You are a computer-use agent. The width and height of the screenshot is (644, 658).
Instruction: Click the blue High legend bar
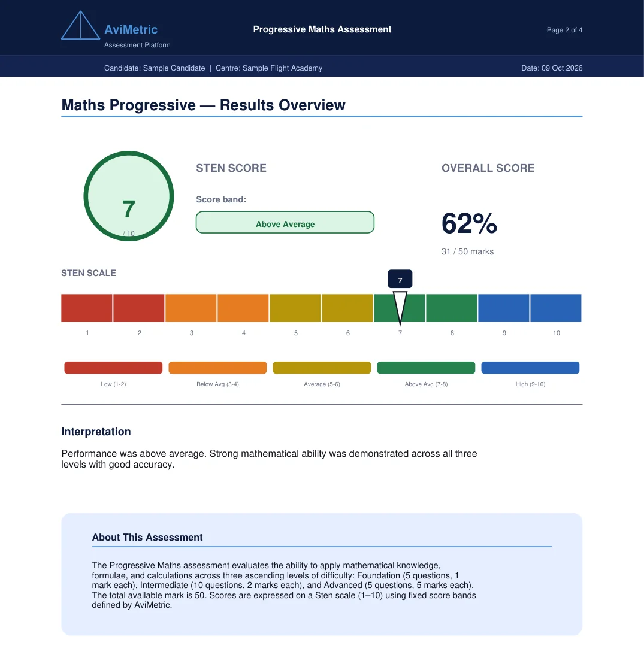[530, 368]
